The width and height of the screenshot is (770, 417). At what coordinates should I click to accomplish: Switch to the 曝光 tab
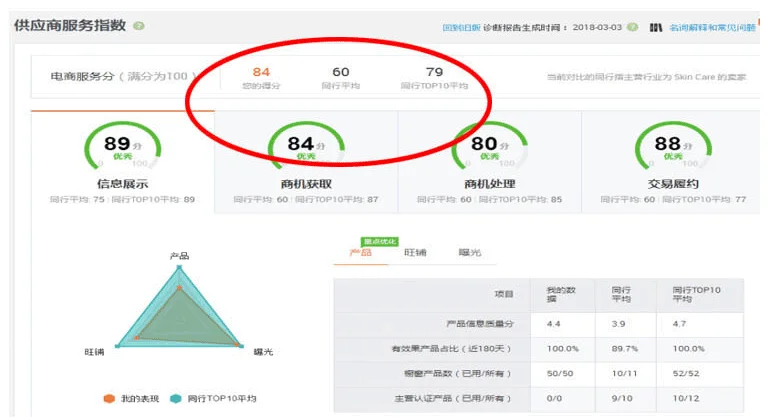click(x=469, y=252)
